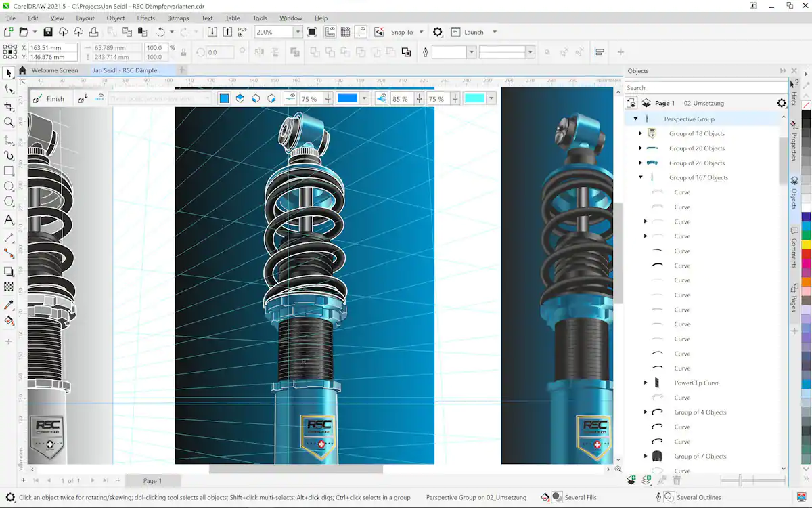
Task: Enable the lock ratio padlock in property bar
Action: tap(183, 52)
